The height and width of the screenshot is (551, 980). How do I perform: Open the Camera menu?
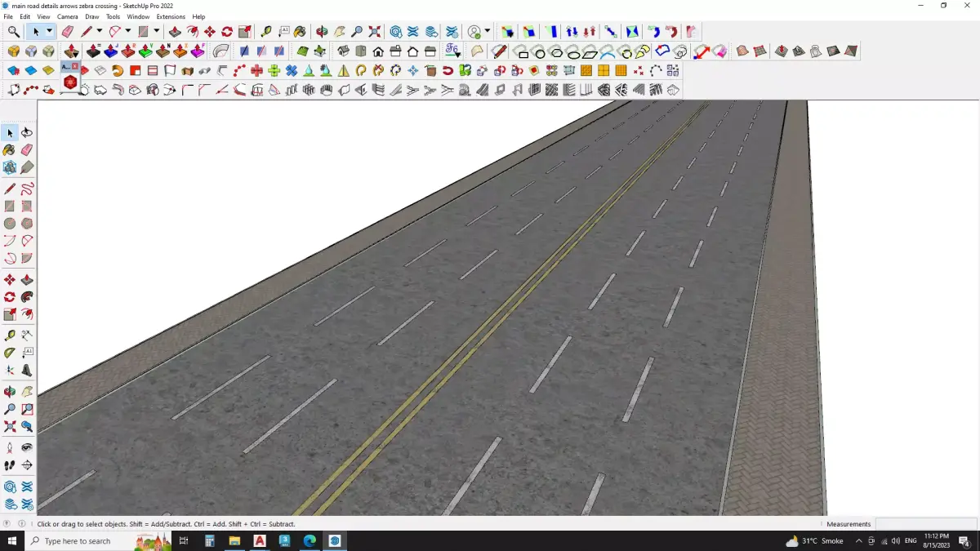click(67, 16)
